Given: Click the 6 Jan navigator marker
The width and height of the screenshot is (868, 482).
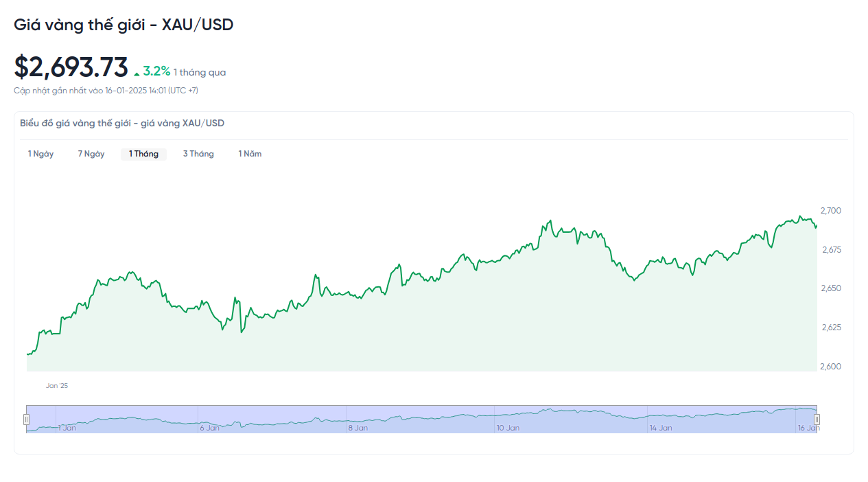Looking at the screenshot, I should (209, 428).
